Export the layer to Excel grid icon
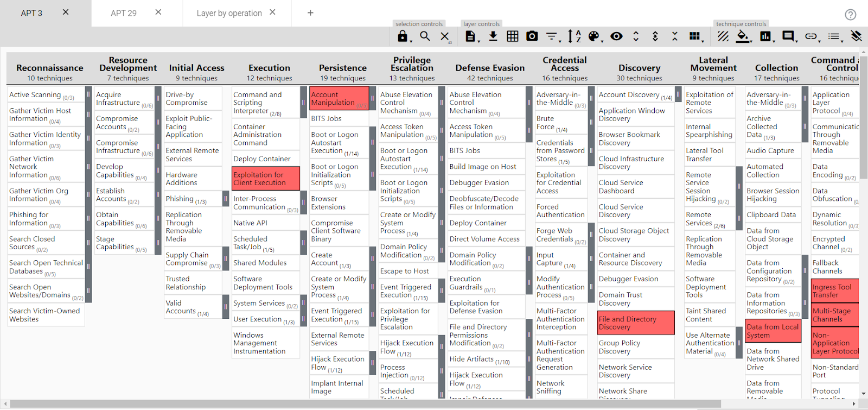The width and height of the screenshot is (868, 410). tap(512, 36)
